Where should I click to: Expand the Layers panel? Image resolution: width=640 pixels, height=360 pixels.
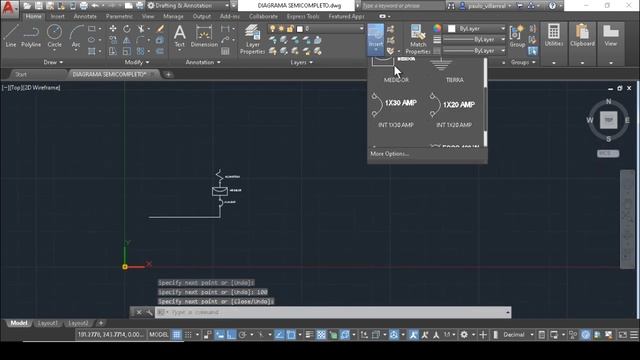[x=301, y=62]
